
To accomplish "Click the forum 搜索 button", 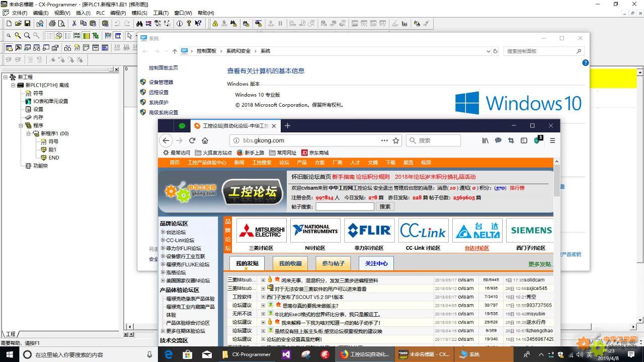I will coord(385,206).
